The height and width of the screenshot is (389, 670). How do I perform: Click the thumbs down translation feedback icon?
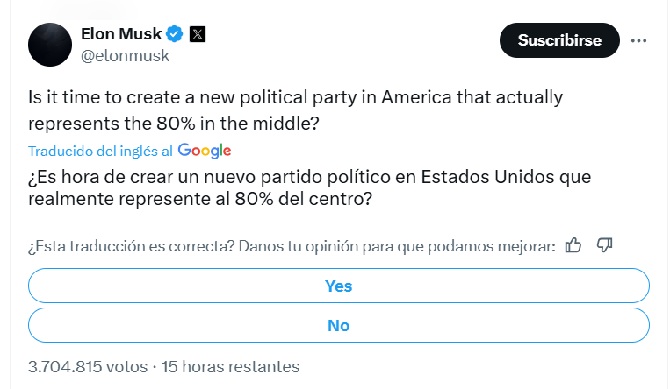click(x=604, y=245)
